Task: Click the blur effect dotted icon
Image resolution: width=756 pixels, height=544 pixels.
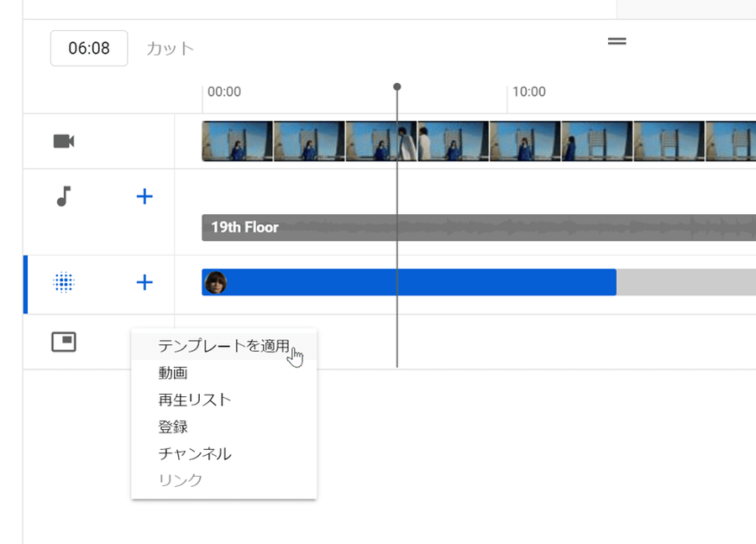Action: 64,283
